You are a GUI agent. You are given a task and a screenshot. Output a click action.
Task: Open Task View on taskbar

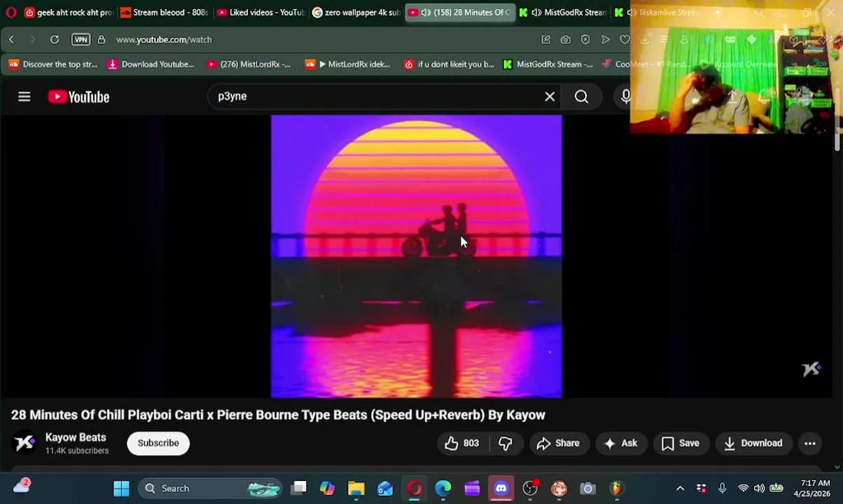tap(299, 489)
